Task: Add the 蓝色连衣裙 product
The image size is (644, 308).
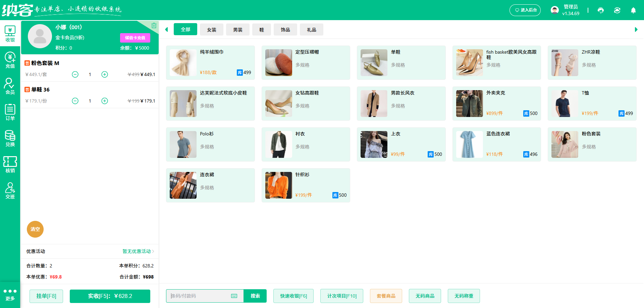Action: click(x=497, y=144)
